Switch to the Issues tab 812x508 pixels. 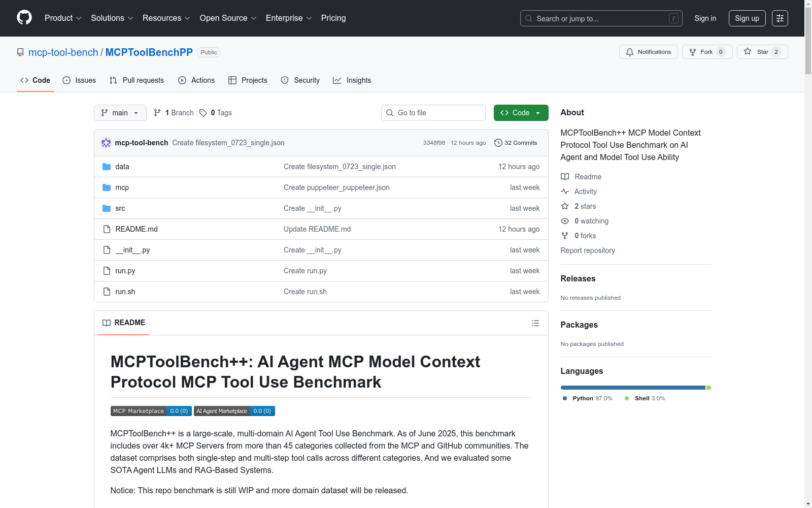79,80
